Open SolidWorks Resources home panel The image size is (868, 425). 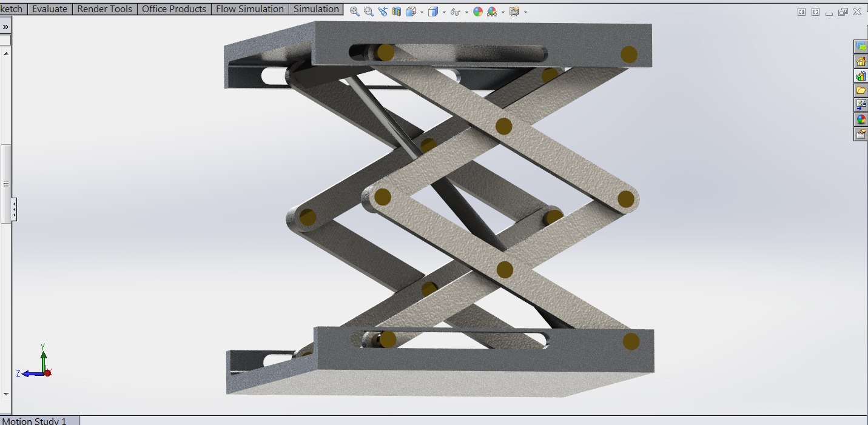(x=861, y=60)
